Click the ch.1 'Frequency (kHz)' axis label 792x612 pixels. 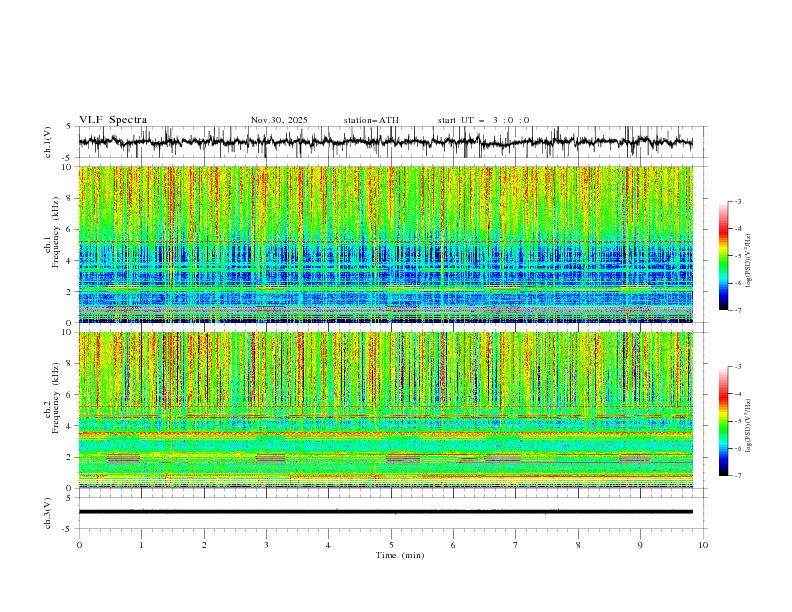(x=55, y=230)
